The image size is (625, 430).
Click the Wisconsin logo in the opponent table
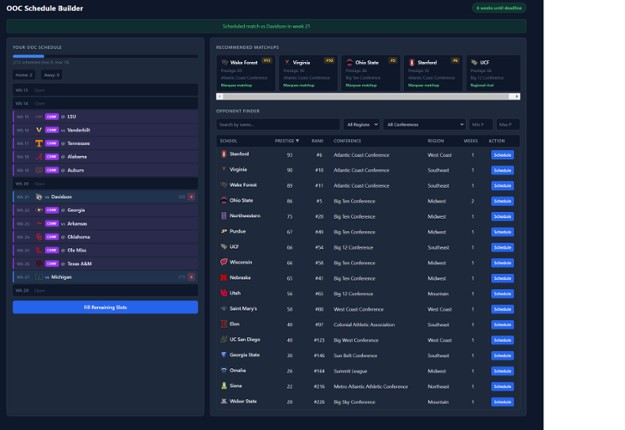pyautogui.click(x=224, y=262)
